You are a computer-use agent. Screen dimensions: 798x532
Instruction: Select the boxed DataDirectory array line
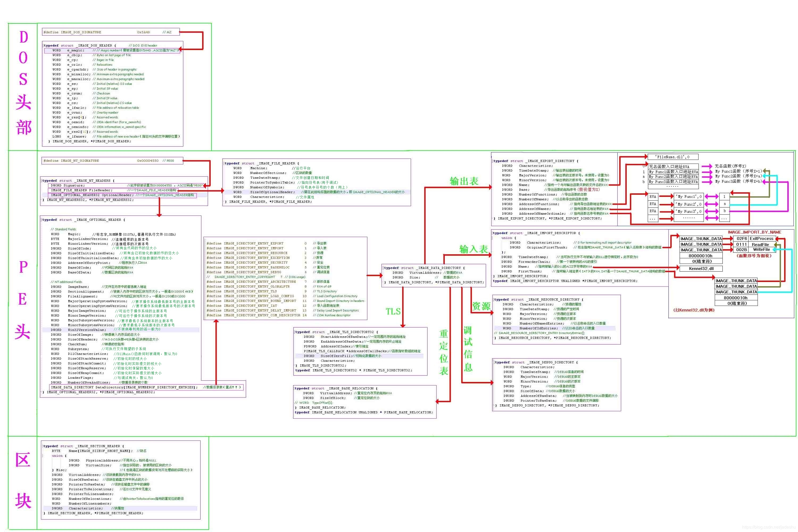click(146, 387)
